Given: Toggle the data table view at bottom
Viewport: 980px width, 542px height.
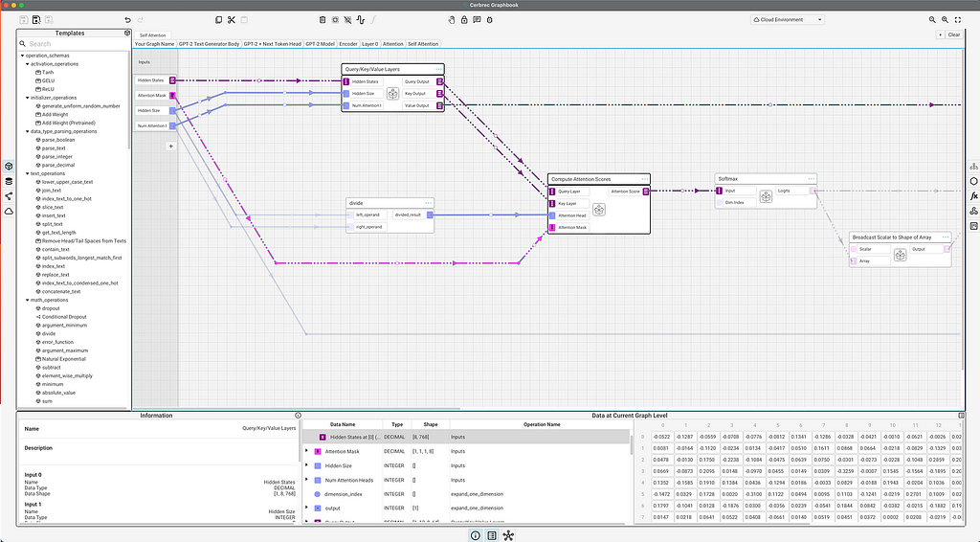Looking at the screenshot, I should (492, 535).
